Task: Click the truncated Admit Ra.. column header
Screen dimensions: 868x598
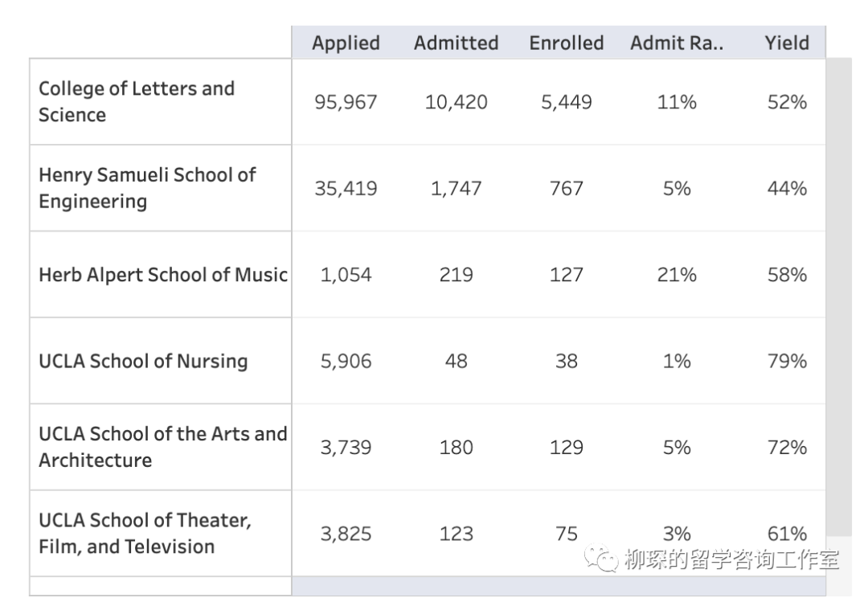Action: (677, 43)
